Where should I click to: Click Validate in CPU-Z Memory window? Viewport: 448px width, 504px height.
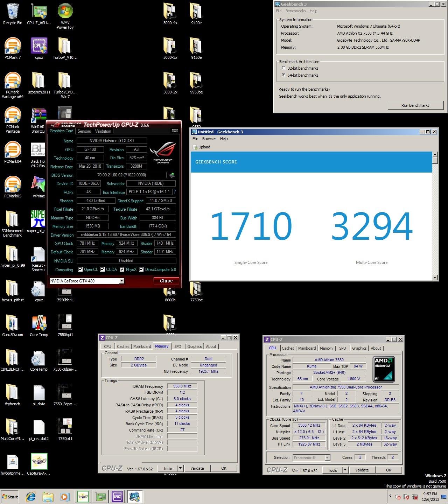point(197,468)
